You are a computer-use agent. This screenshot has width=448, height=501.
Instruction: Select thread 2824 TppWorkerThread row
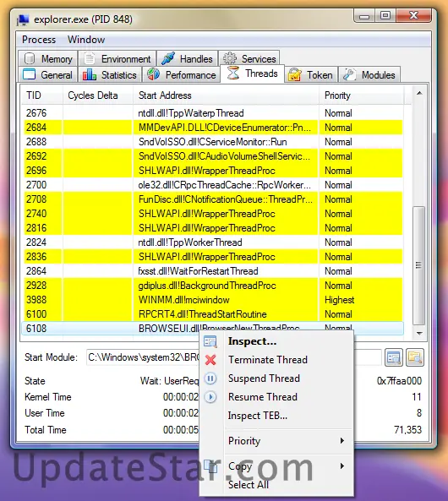[x=212, y=242]
